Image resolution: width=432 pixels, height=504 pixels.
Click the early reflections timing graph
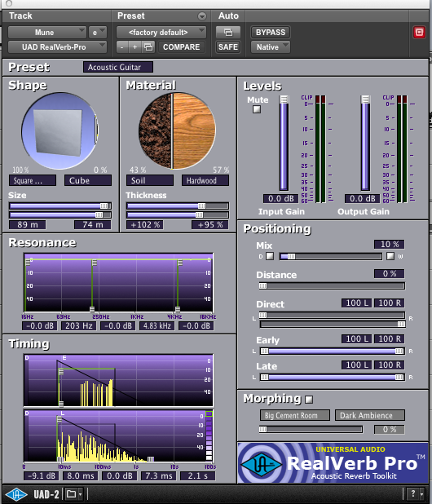(x=118, y=380)
